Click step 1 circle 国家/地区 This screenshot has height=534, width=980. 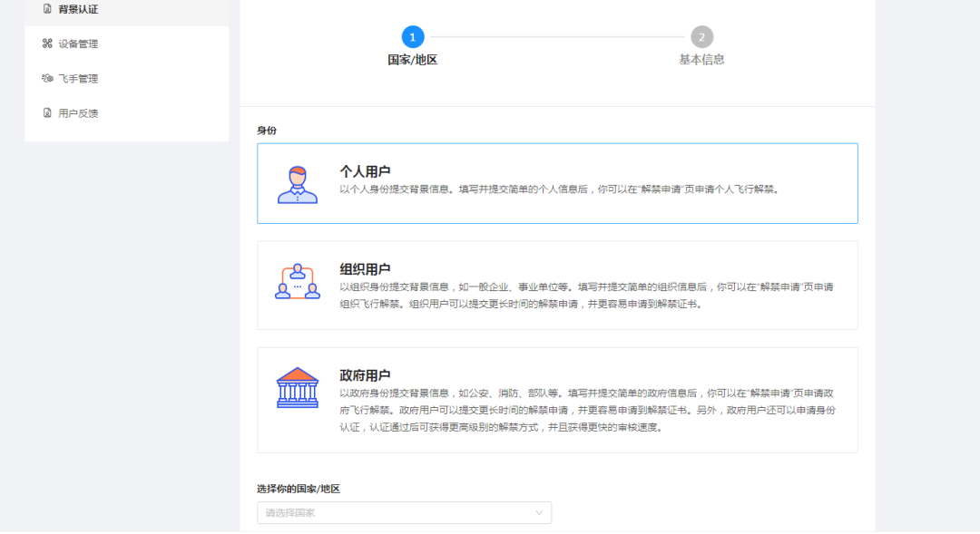413,37
